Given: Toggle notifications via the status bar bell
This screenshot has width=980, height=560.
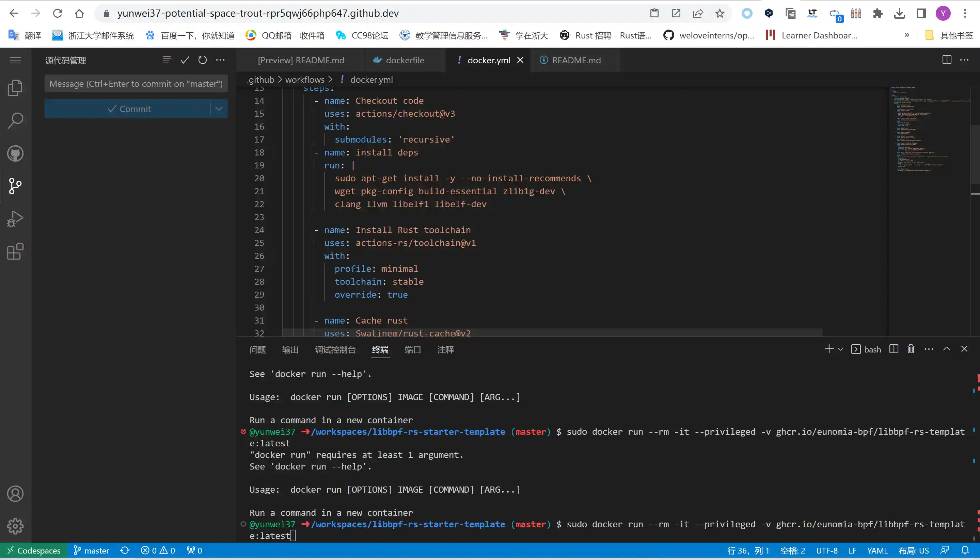Looking at the screenshot, I should (965, 550).
